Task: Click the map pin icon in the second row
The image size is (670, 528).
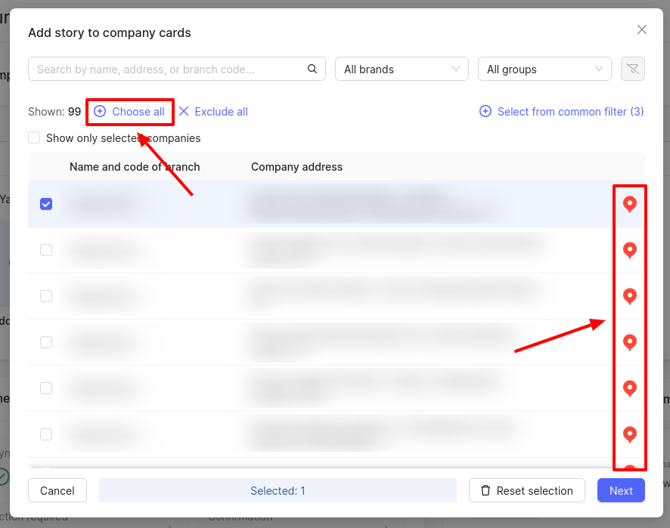Action: pos(629,250)
